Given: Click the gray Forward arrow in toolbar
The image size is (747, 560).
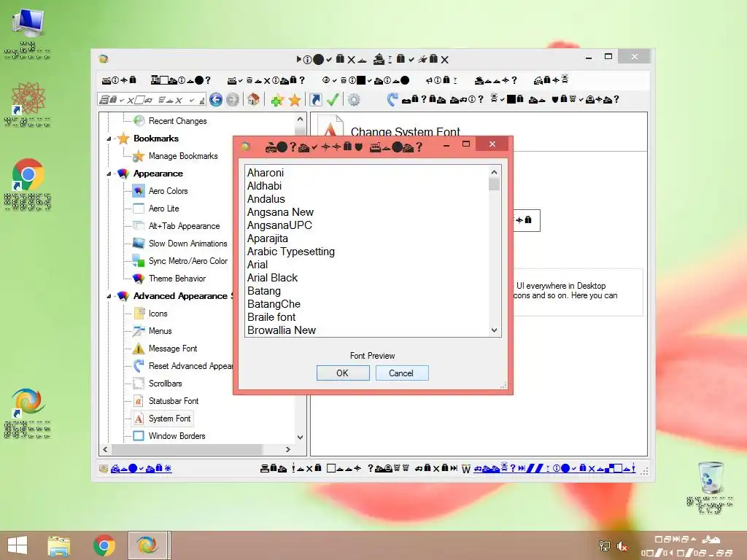Looking at the screenshot, I should click(233, 99).
